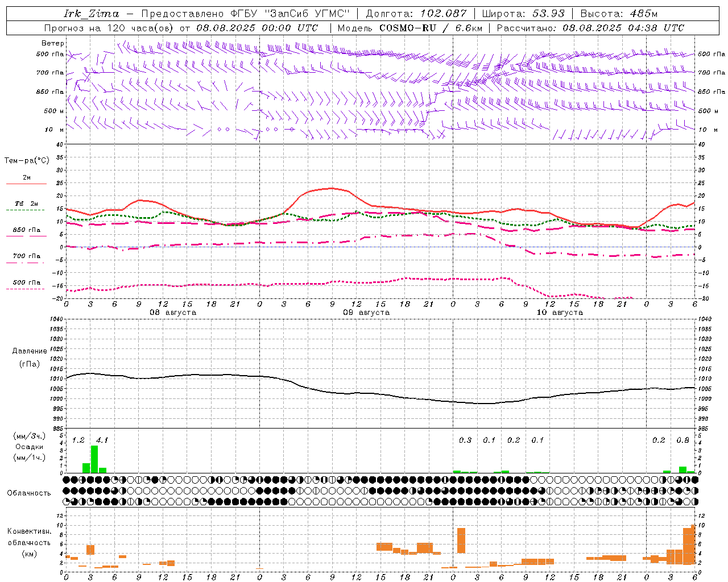
Task: Click the Тем-ра(°C) axis title
Action: pos(27,160)
